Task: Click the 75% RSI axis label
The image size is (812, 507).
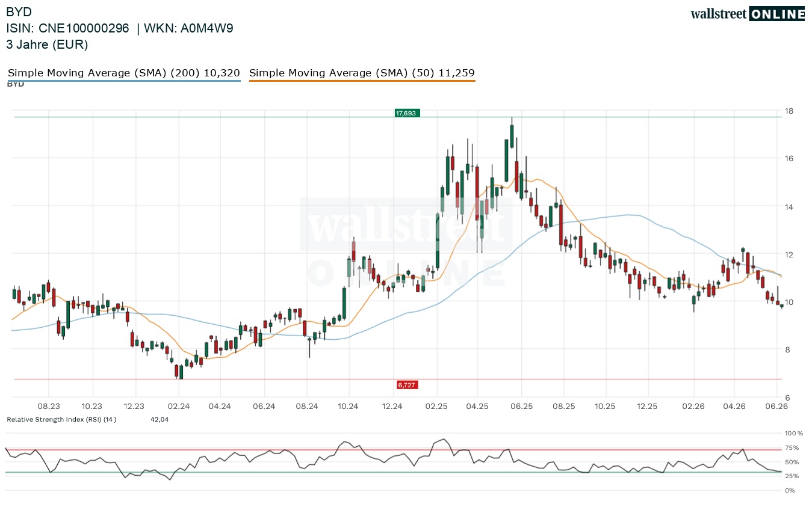Action: 792,447
